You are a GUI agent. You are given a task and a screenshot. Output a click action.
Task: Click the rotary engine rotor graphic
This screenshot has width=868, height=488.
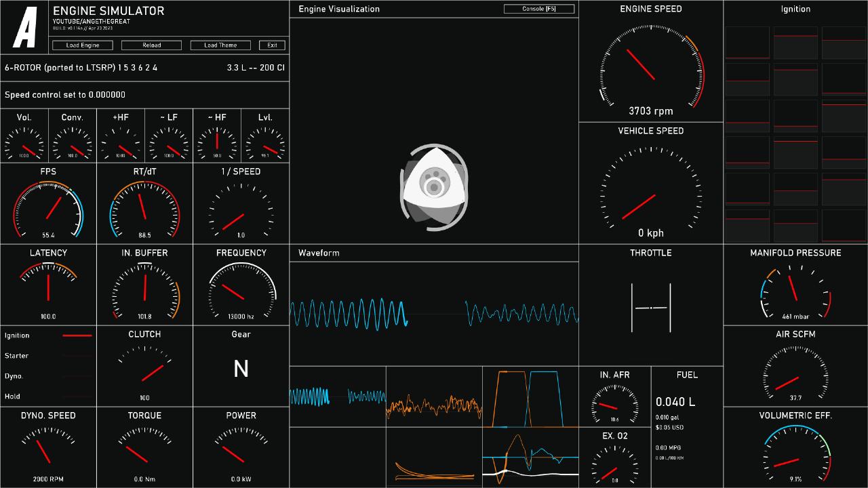coord(433,188)
